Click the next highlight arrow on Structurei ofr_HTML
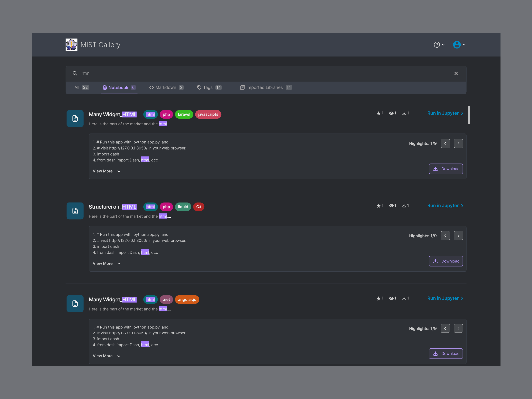Image resolution: width=532 pixels, height=399 pixels. [458, 236]
